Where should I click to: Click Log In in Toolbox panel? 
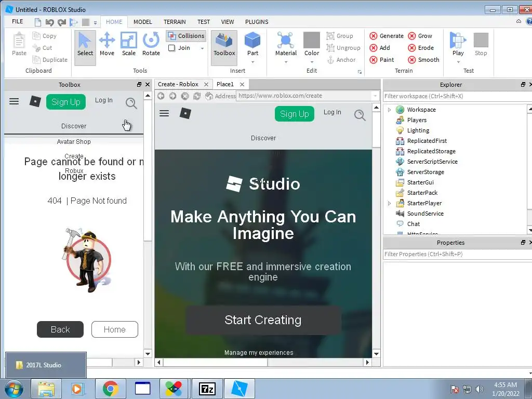point(103,100)
